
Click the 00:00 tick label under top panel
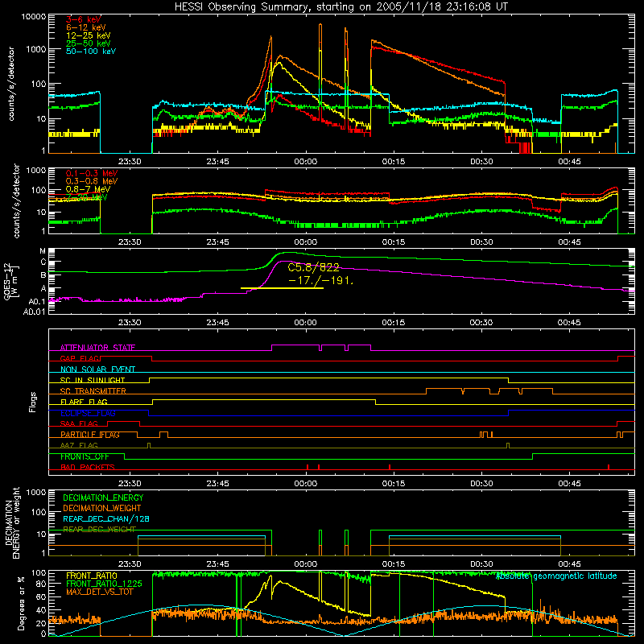306,162
